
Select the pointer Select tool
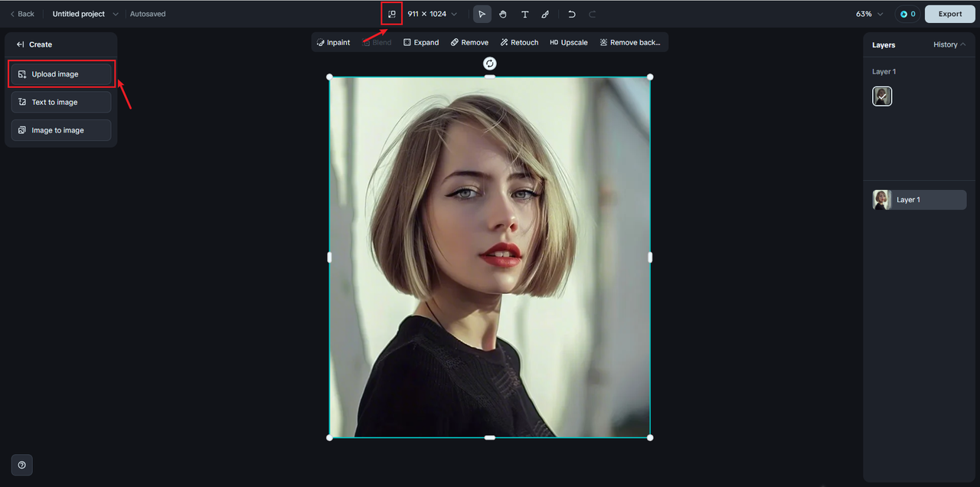click(x=482, y=14)
